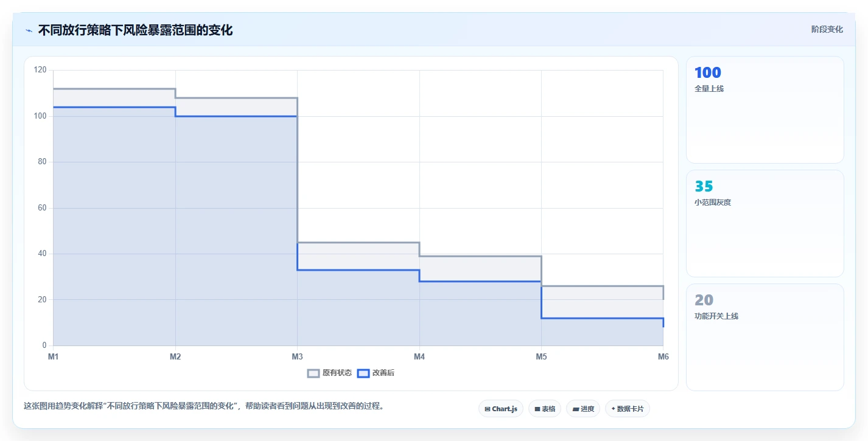868x441 pixels.
Task: Click the M2 x-axis label
Action: click(175, 357)
